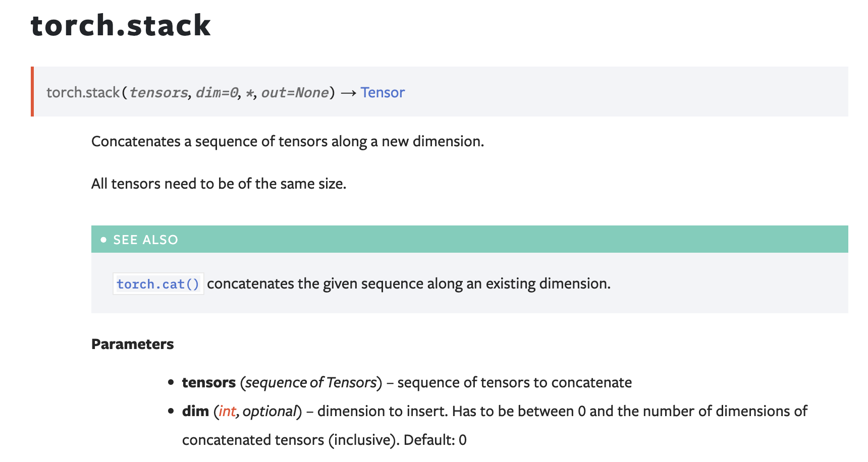Click the bold 'tensors' parameter name
Viewport: 868px width, 462px height.
pos(208,383)
